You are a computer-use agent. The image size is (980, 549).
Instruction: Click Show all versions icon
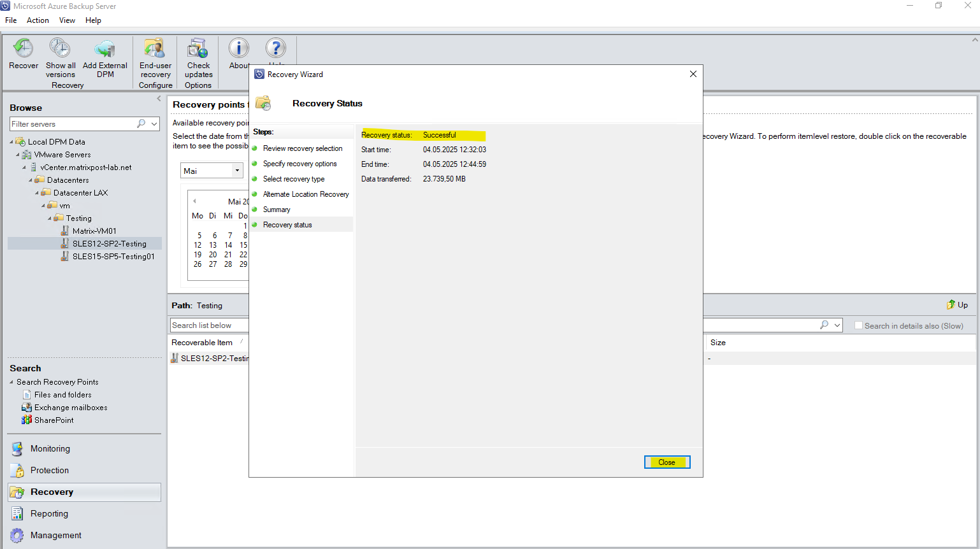tap(61, 48)
